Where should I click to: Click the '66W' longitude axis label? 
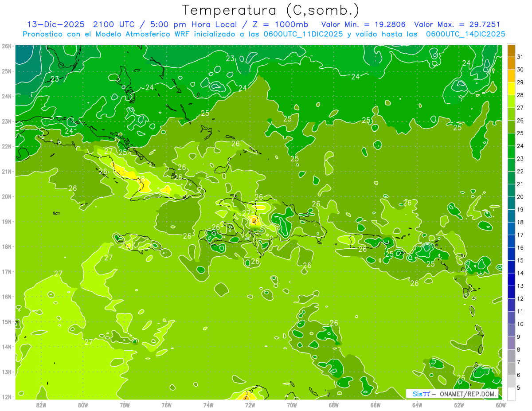[376, 405]
